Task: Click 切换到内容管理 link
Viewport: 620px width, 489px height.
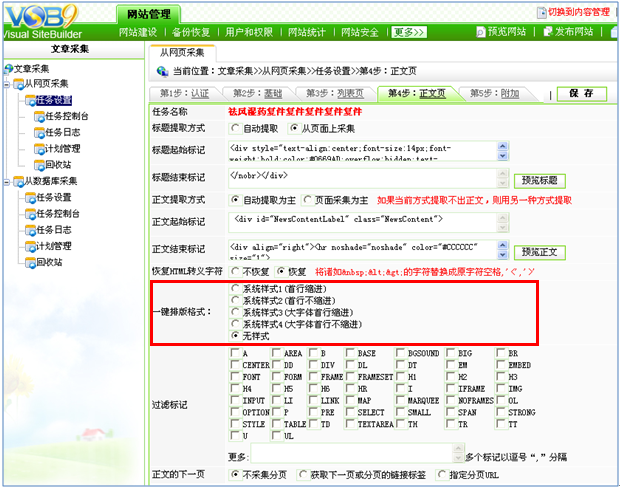Action: click(x=579, y=12)
